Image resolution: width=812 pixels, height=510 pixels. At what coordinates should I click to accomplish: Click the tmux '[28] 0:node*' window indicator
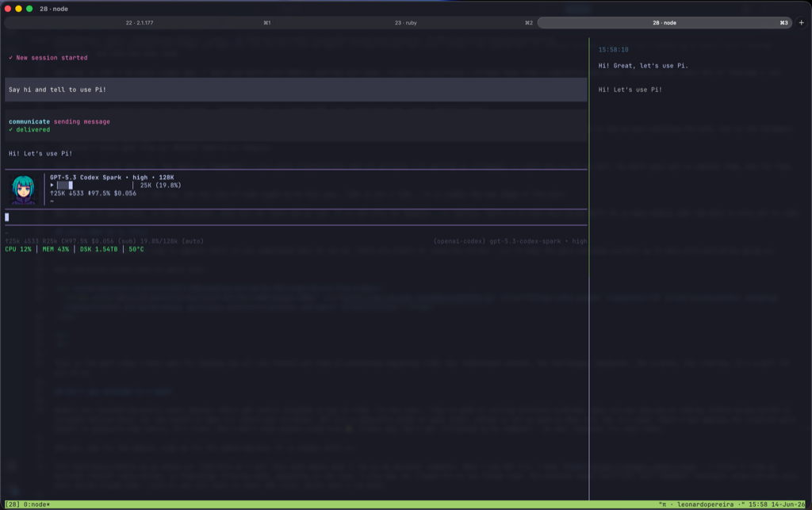[28, 504]
